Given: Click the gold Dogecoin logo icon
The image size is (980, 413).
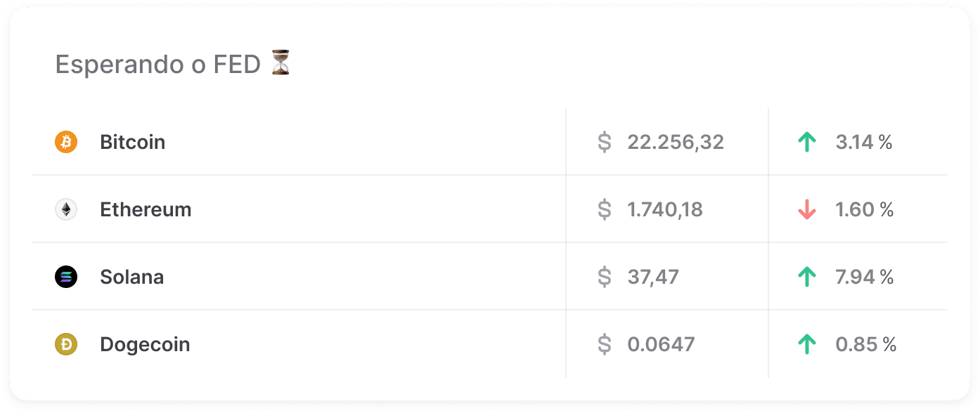Looking at the screenshot, I should (x=66, y=345).
